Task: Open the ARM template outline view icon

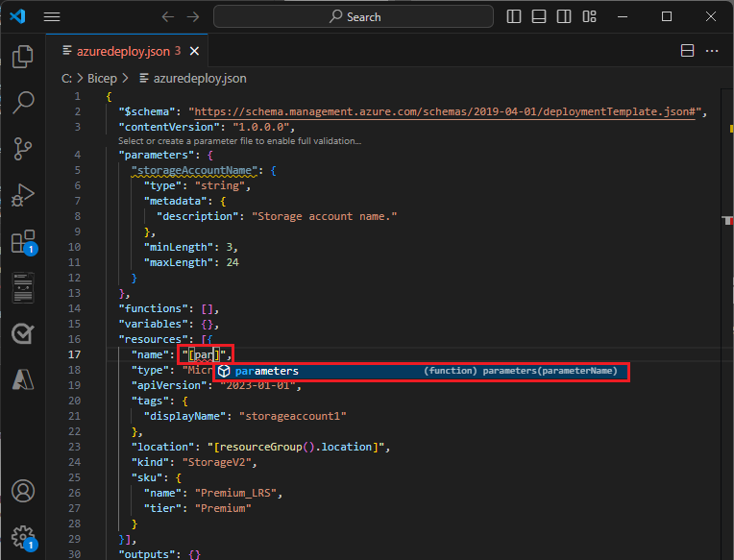Action: [x=22, y=288]
